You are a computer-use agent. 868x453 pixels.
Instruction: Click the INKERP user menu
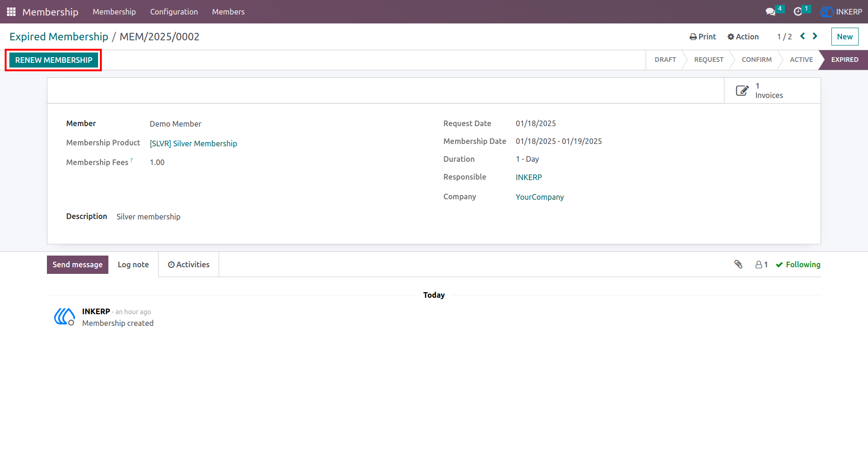[x=841, y=12]
